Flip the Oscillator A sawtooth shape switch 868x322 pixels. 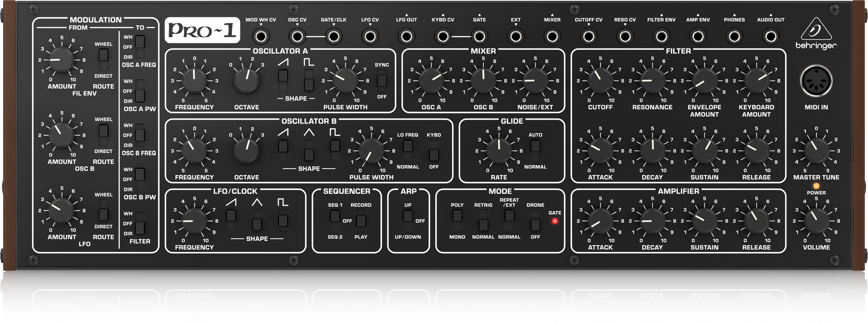283,81
